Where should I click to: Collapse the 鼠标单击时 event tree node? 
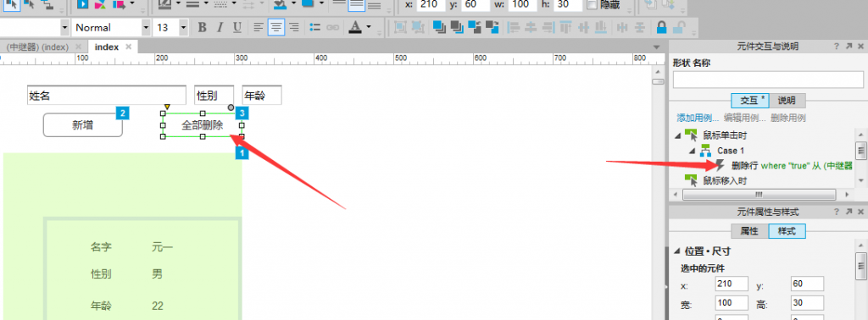coord(677,135)
